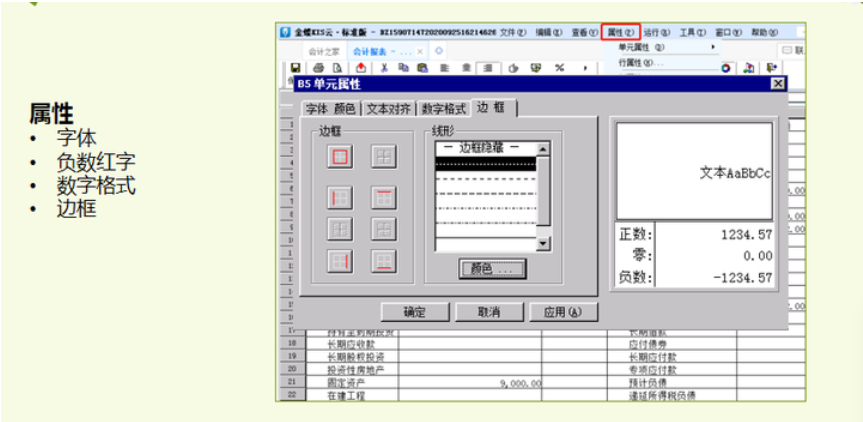The height and width of the screenshot is (422, 863).
Task: Select the 边框隐藏 line style
Action: (485, 149)
